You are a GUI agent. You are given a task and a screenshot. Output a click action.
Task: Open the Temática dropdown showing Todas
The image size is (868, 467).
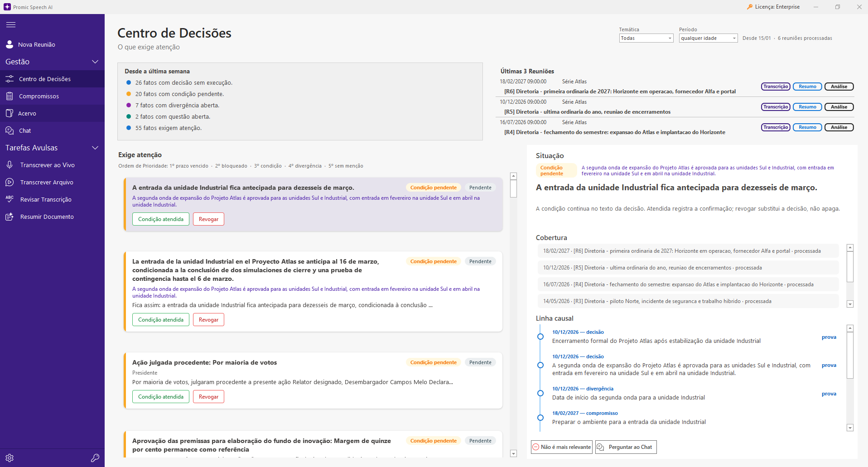[x=646, y=38]
